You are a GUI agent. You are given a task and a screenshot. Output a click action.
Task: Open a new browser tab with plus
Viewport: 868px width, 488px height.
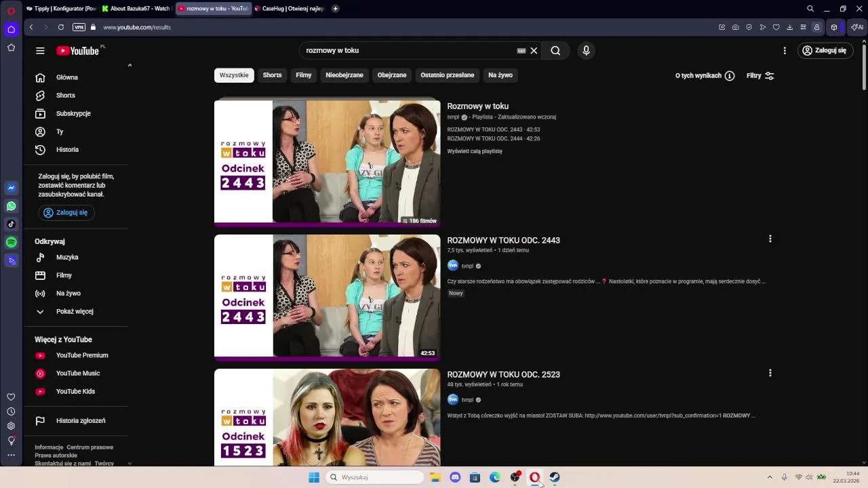pyautogui.click(x=336, y=9)
